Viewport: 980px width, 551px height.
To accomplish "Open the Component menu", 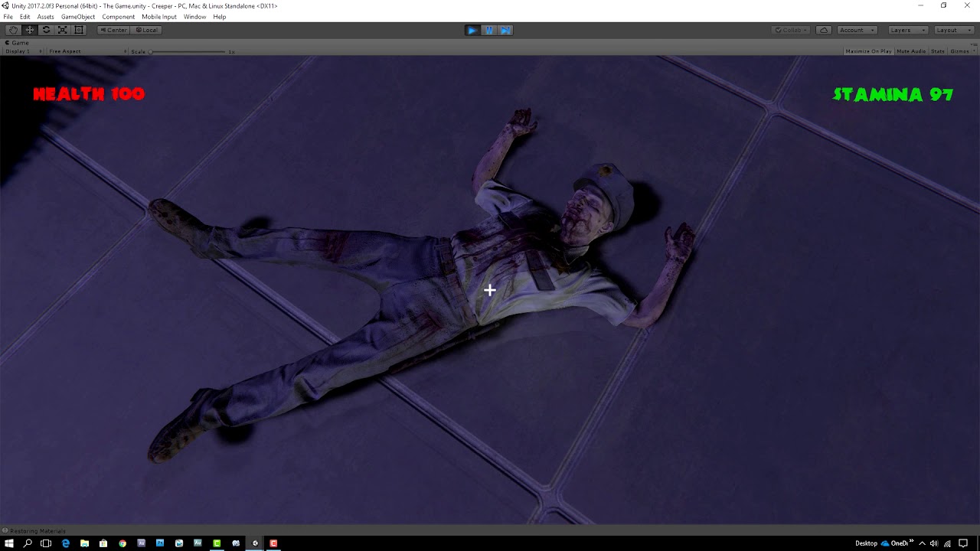I will pos(119,17).
